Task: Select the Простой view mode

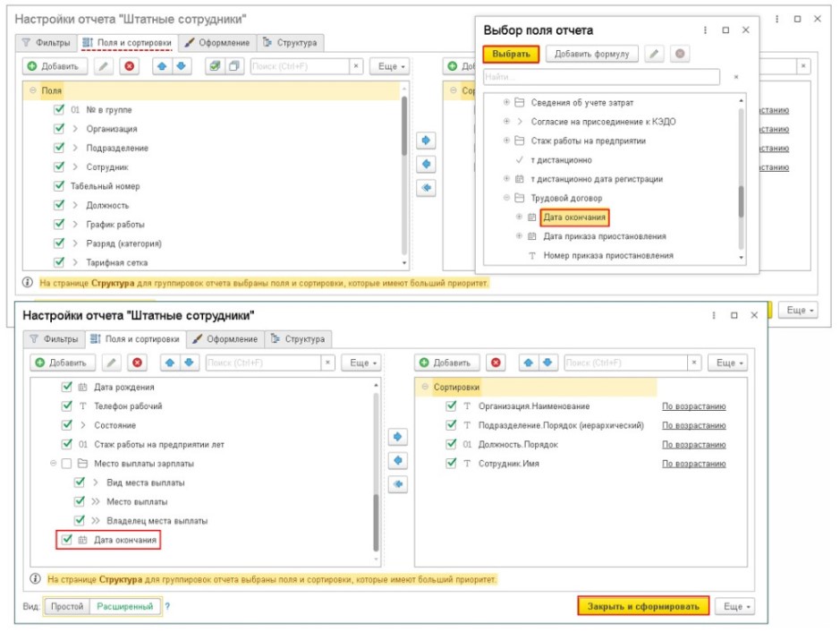Action: pos(67,606)
